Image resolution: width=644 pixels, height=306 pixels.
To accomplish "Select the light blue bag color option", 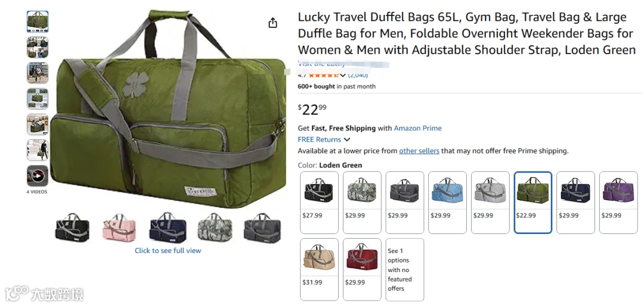I will pos(447,202).
